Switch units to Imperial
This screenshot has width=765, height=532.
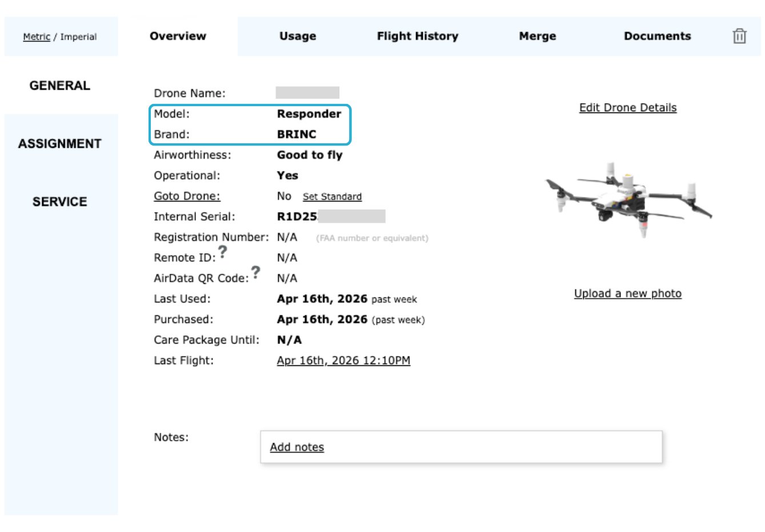click(78, 37)
